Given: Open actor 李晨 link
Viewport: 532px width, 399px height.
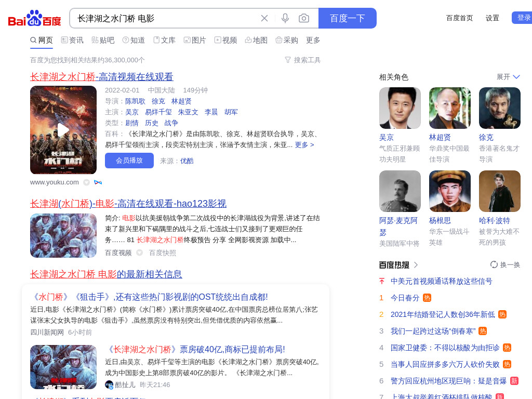Looking at the screenshot, I should pyautogui.click(x=211, y=112).
